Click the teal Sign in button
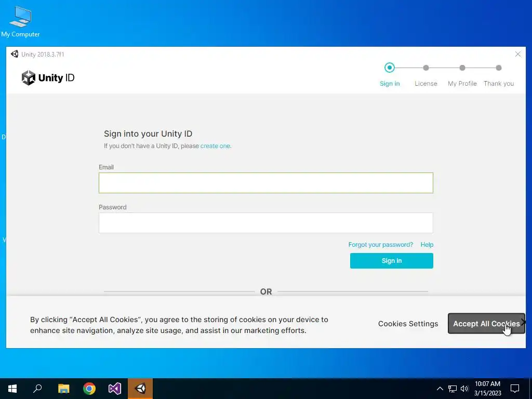Viewport: 532px width, 399px height. (392, 261)
